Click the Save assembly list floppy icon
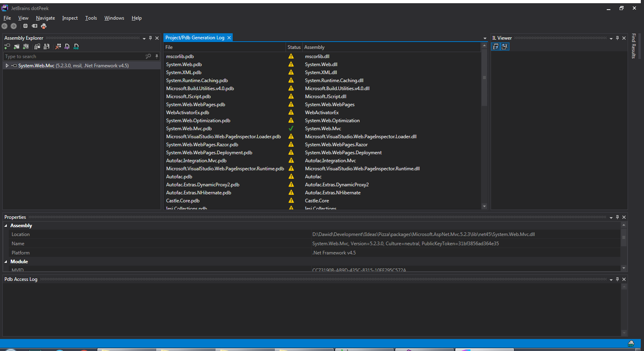The height and width of the screenshot is (351, 644). point(46,46)
